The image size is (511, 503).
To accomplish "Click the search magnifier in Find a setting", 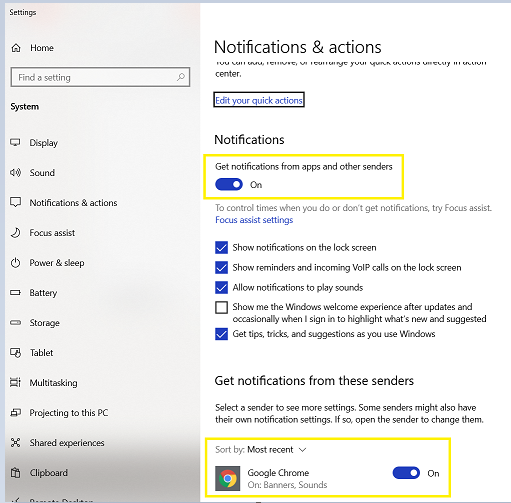I will click(181, 77).
